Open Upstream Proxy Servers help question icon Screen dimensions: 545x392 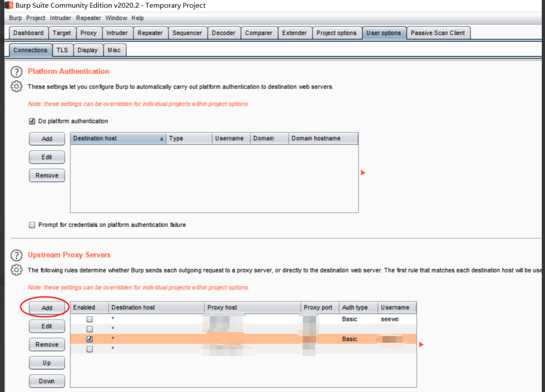pyautogui.click(x=16, y=255)
